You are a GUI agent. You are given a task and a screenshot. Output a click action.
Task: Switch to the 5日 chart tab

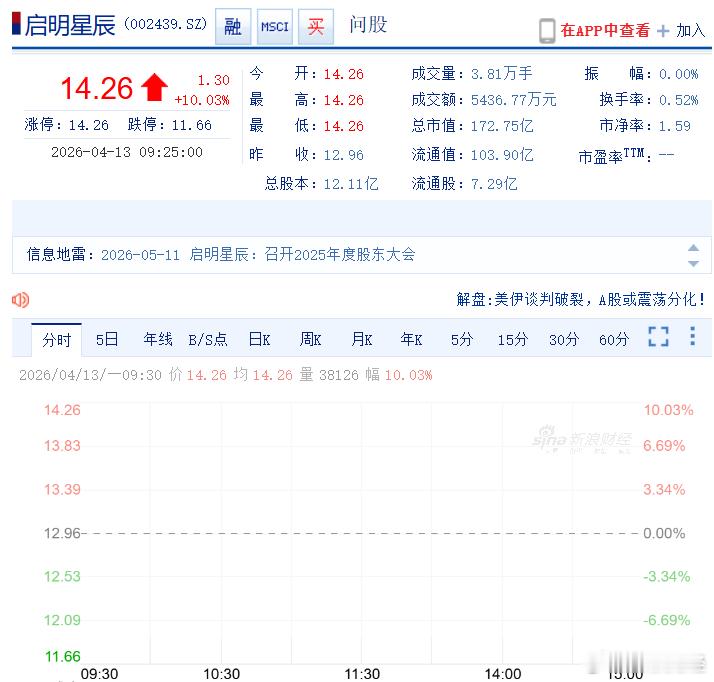click(x=107, y=340)
